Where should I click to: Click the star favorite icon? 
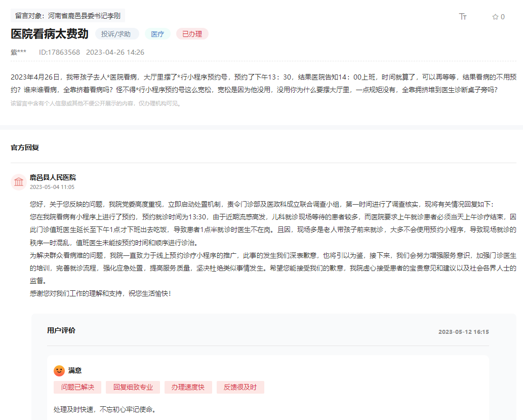[495, 17]
